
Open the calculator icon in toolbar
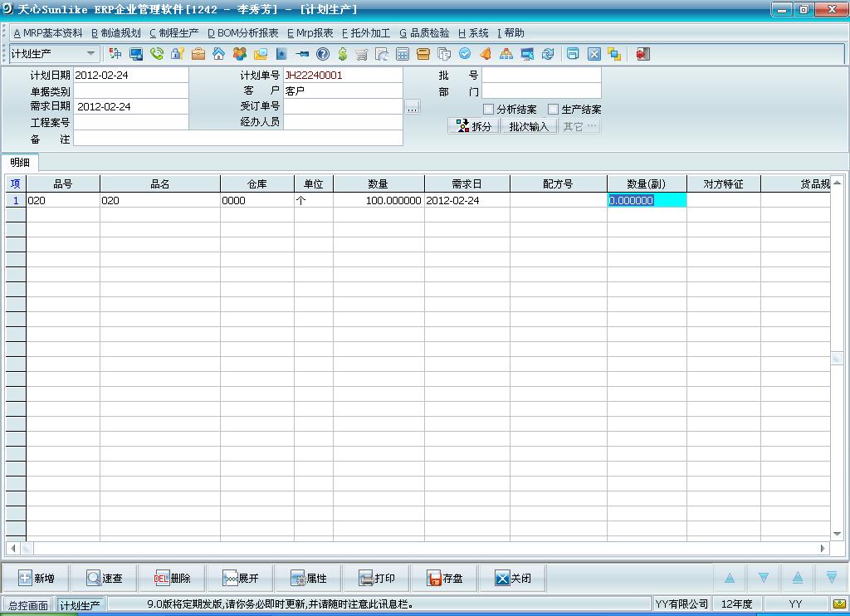[x=403, y=54]
